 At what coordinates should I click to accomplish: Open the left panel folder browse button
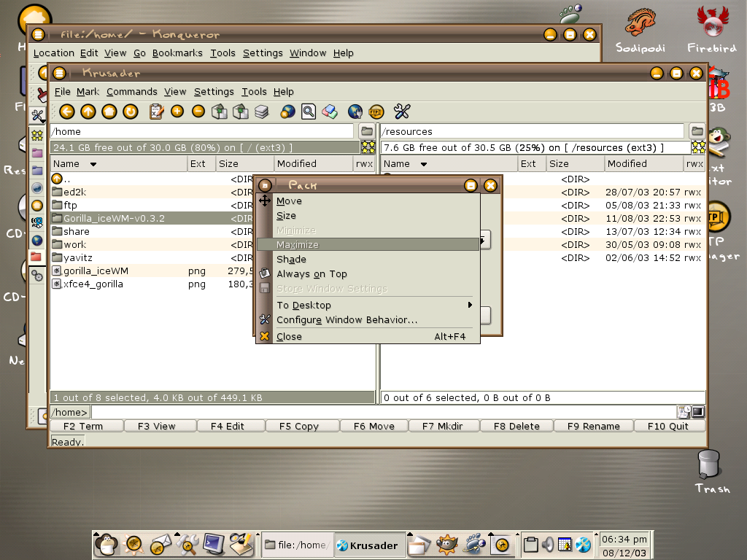click(367, 131)
